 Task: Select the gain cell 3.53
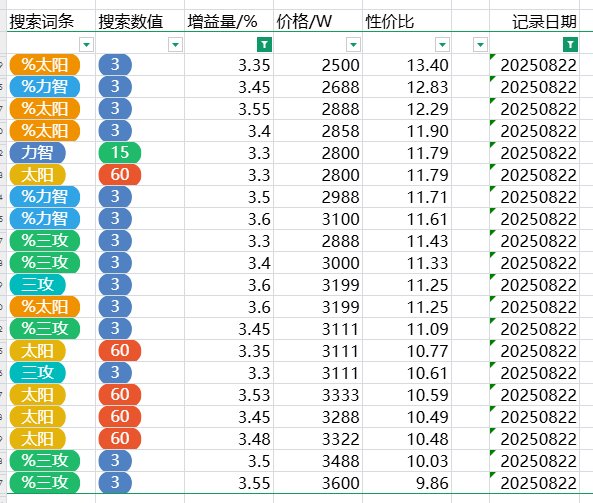[229, 395]
